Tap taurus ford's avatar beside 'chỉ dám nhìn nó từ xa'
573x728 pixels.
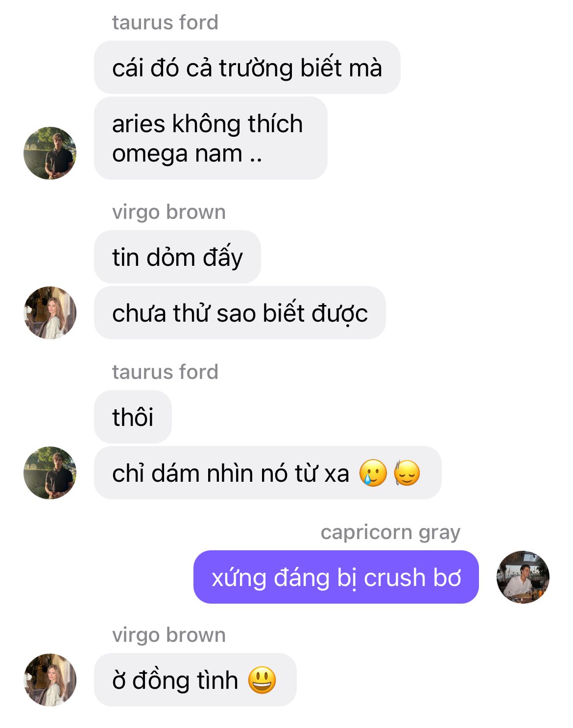[50, 473]
